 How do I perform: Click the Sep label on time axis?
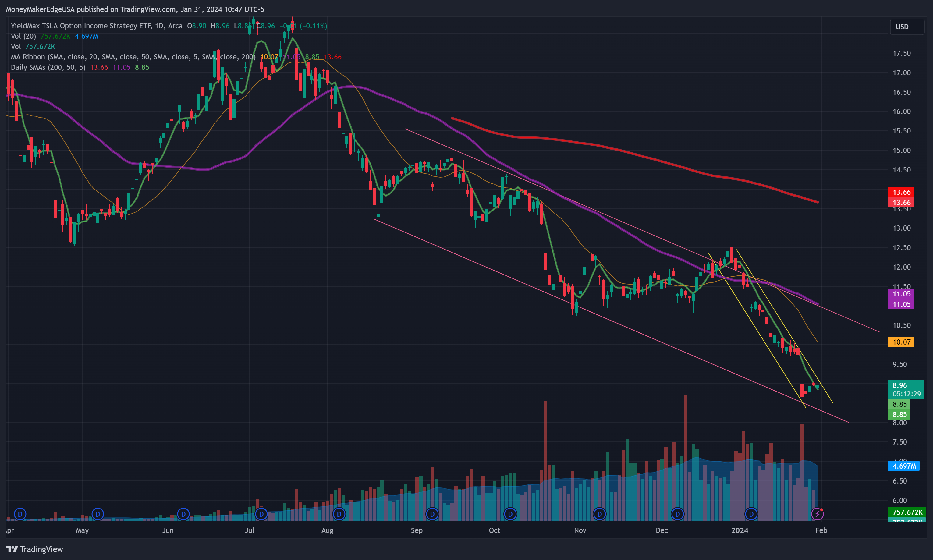click(417, 530)
